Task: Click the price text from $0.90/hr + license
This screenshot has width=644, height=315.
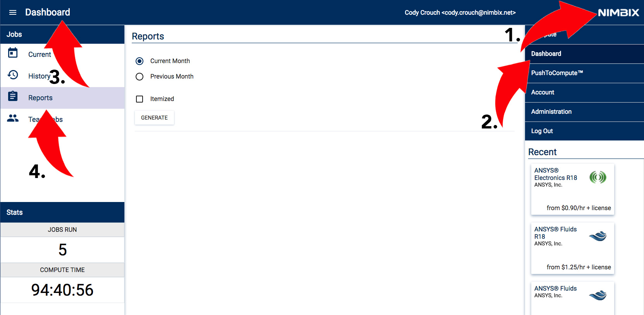Action: [x=579, y=208]
